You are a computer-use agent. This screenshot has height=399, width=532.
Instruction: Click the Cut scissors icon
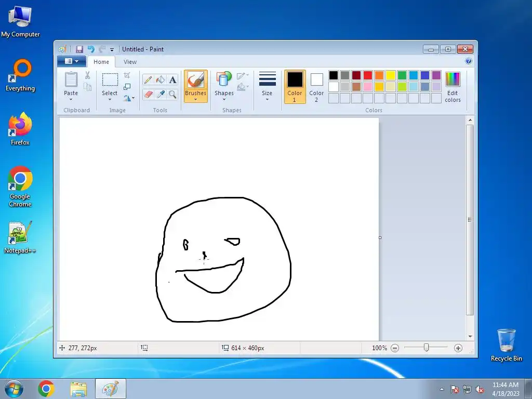pos(87,75)
